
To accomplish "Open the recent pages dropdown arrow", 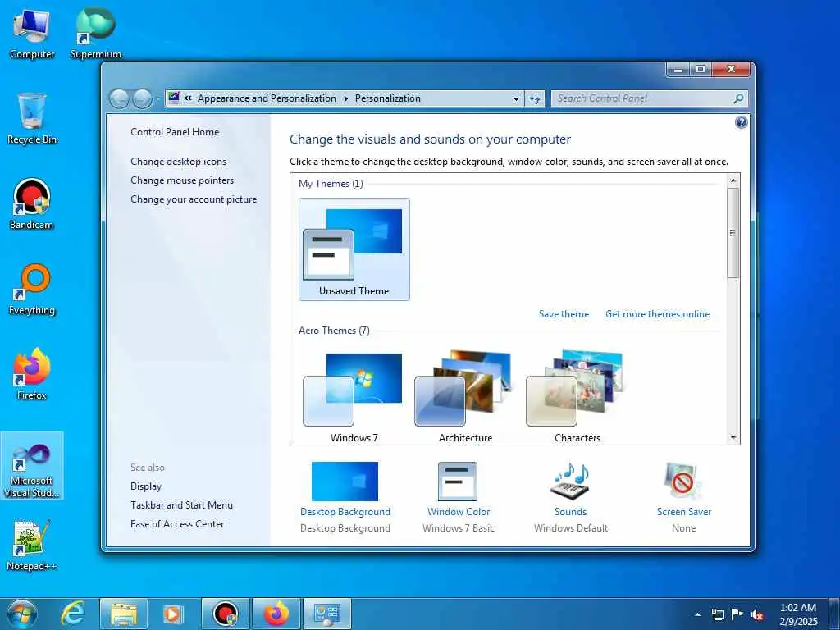I will 158,99.
